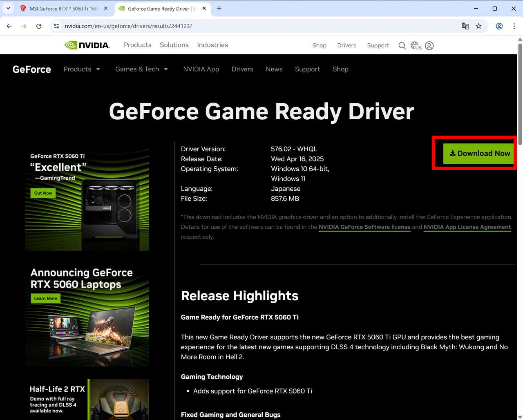This screenshot has width=523, height=420.
Task: Click the GeForce Game Ready Driver heading
Action: (x=261, y=112)
